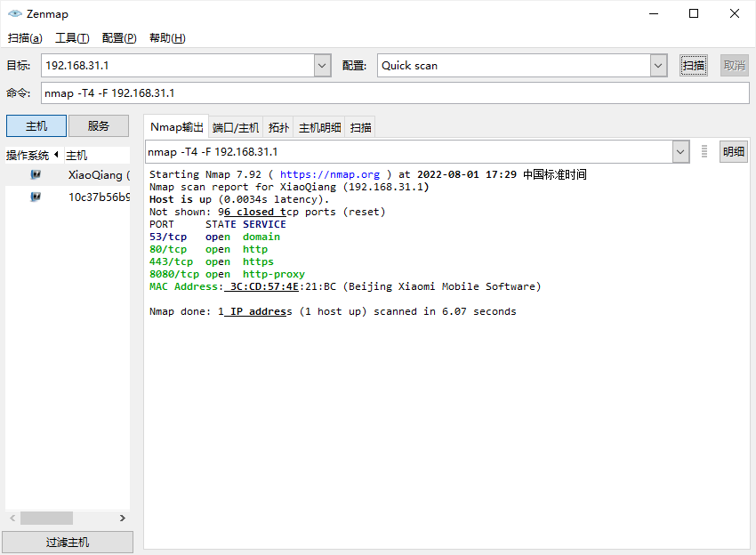Viewport: 756px width, 555px height.
Task: Click the output options grip icon
Action: [704, 151]
